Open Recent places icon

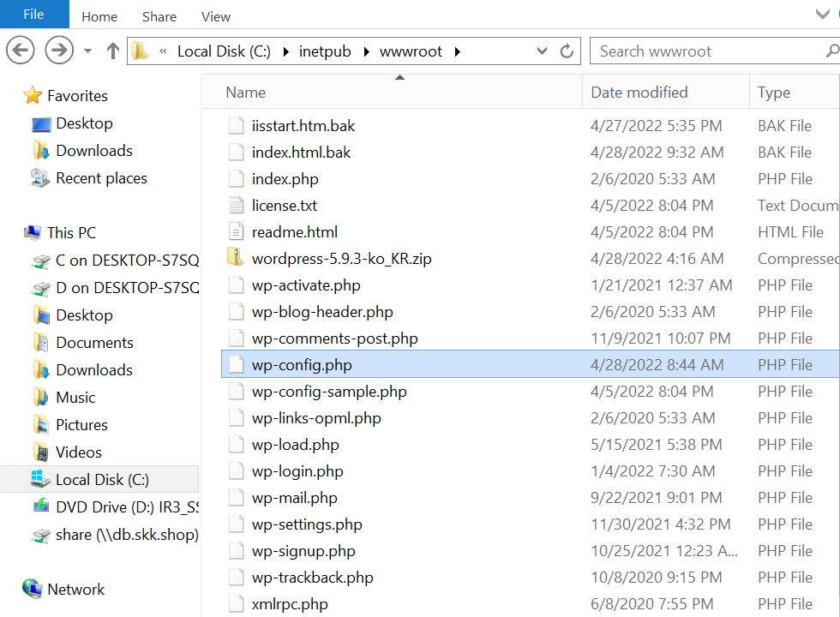click(40, 178)
